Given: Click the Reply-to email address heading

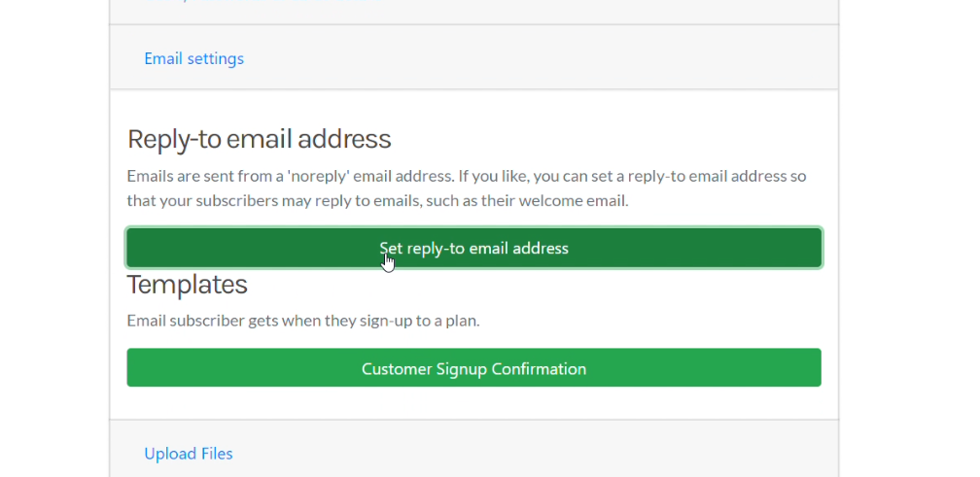Looking at the screenshot, I should click(259, 139).
